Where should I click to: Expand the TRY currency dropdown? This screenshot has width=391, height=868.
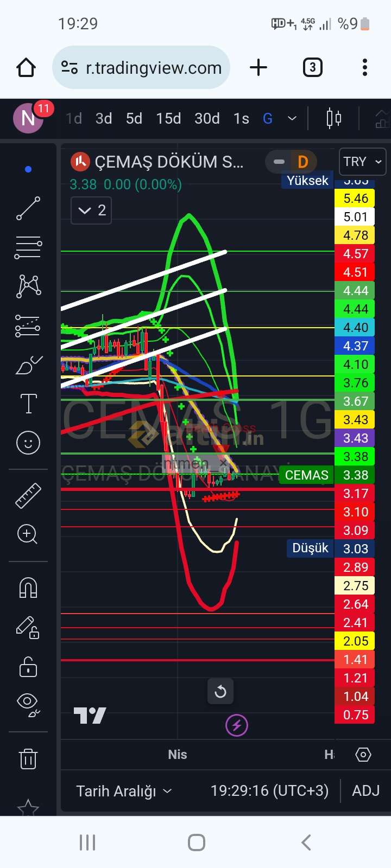coord(362,162)
